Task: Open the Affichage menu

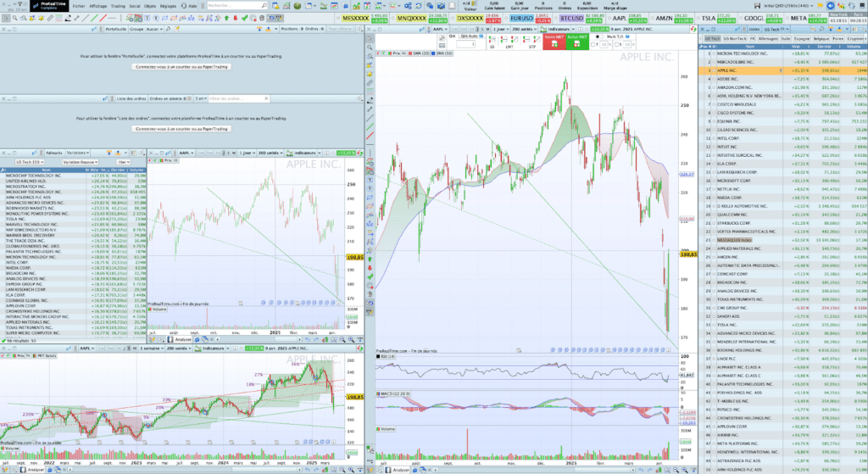Action: click(x=98, y=6)
